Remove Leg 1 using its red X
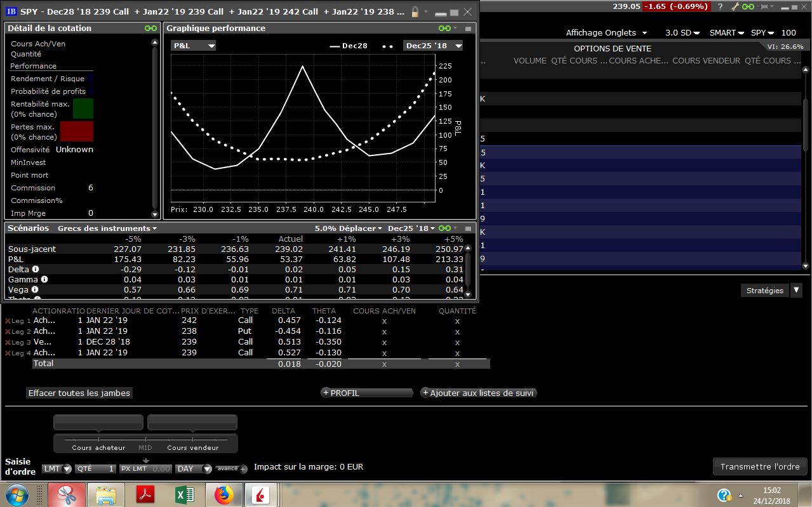Image resolution: width=812 pixels, height=507 pixels. click(8, 321)
